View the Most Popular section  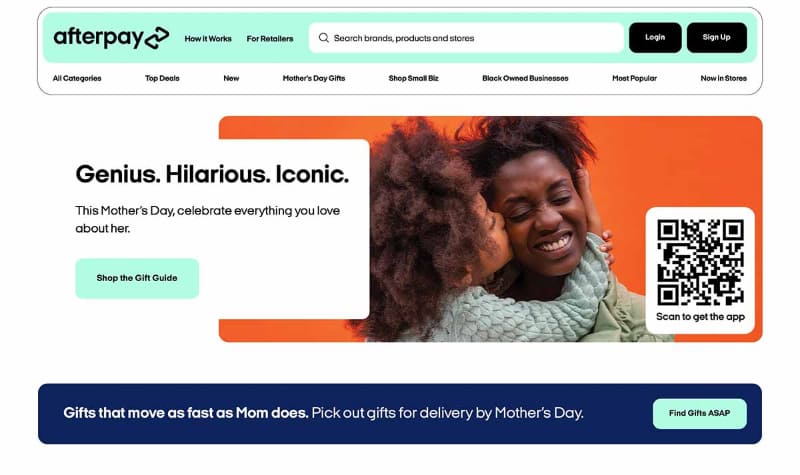point(635,79)
